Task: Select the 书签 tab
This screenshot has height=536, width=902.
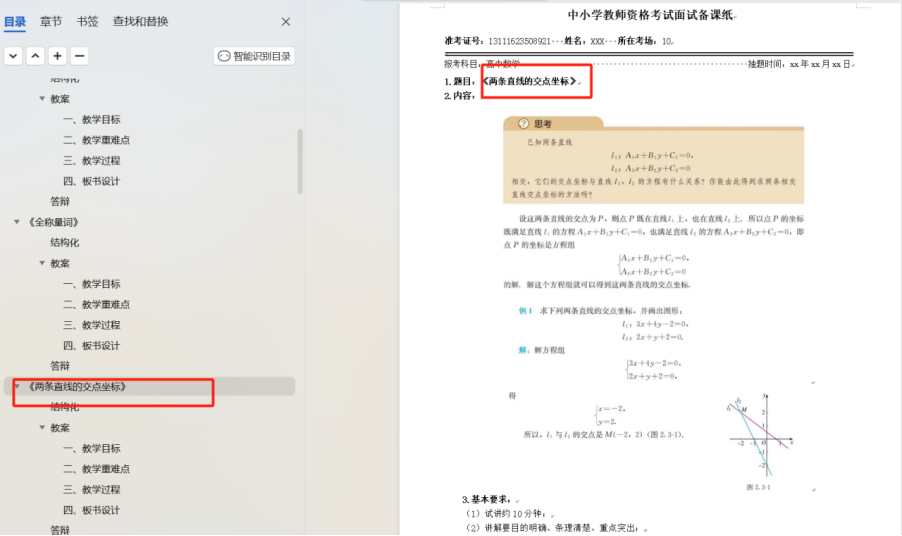Action: click(x=88, y=21)
